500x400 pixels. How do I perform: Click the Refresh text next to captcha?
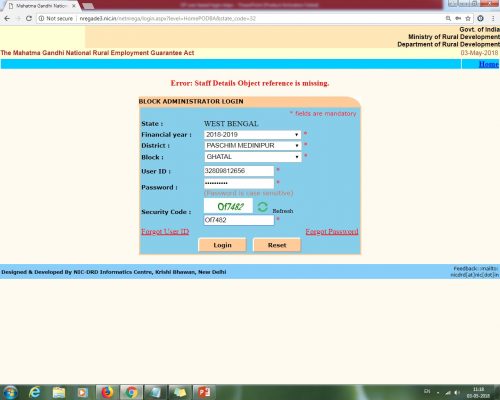(x=283, y=211)
